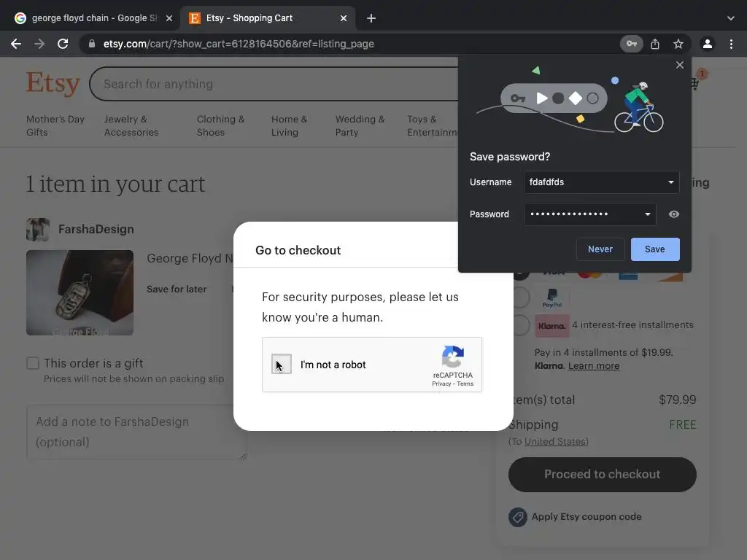Open the password key icon in address bar
The height and width of the screenshot is (560, 747).
pos(631,44)
